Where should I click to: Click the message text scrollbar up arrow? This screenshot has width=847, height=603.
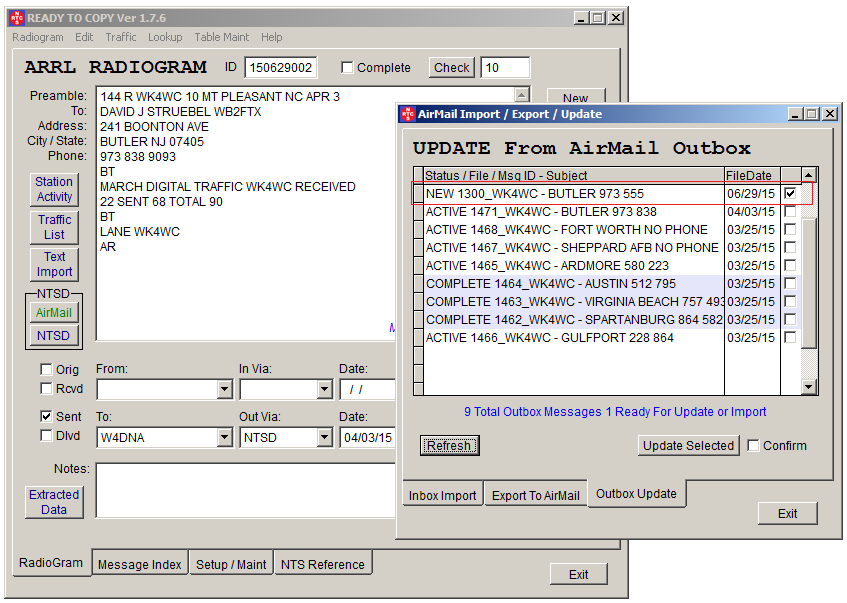coord(521,95)
